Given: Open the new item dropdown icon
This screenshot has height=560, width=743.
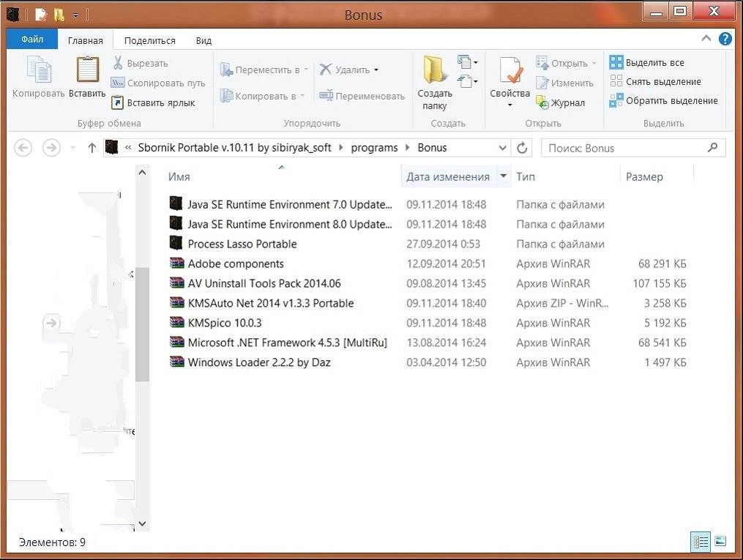Looking at the screenshot, I should coord(467,61).
